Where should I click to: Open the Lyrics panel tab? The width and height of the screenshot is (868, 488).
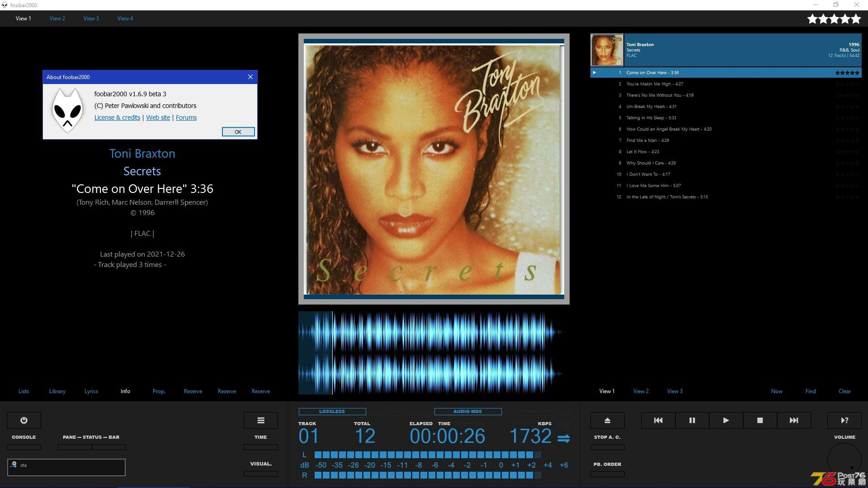[x=91, y=391]
